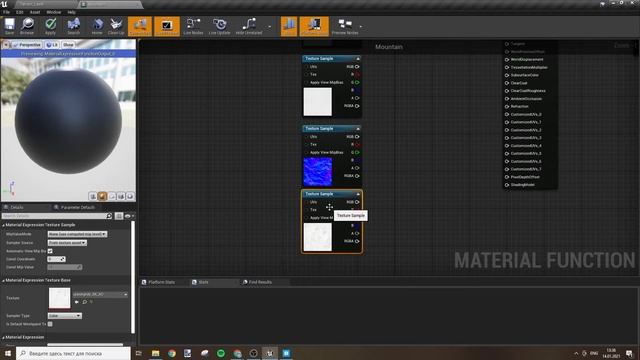
Task: Click the Const Coordinate value field
Action: point(56,259)
